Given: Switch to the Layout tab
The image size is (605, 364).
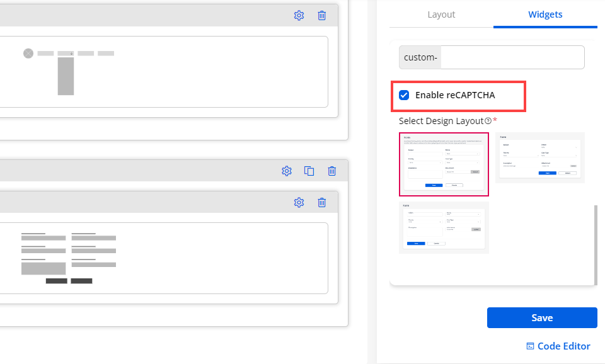Looking at the screenshot, I should [x=441, y=14].
